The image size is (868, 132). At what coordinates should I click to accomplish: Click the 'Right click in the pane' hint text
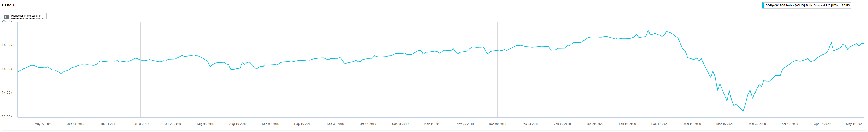tap(26, 16)
